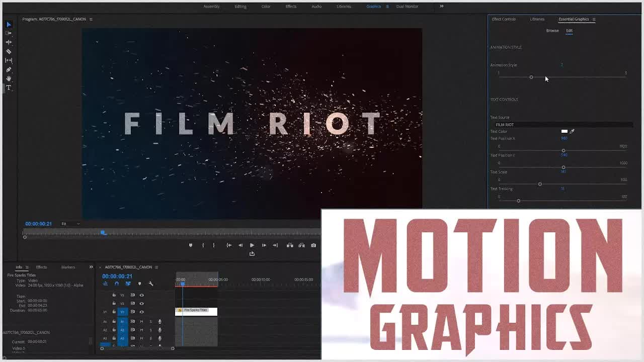This screenshot has width=644, height=362.
Task: Click the Mark Out button
Action: tap(213, 245)
